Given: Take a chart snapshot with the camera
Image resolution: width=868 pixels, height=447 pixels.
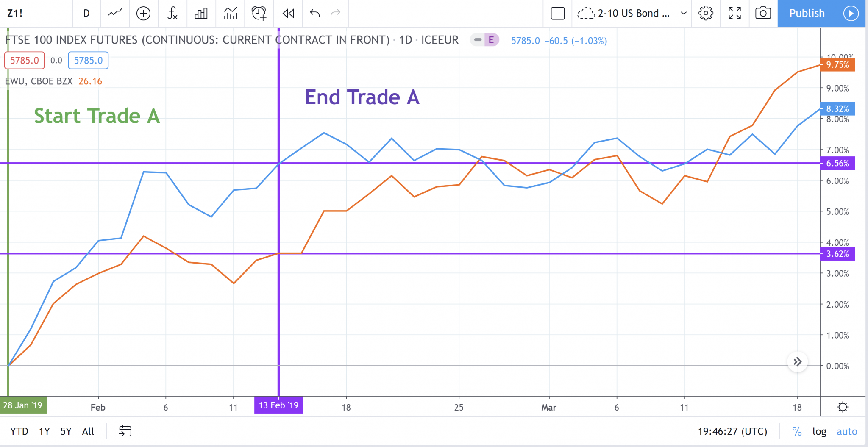Looking at the screenshot, I should click(x=763, y=13).
